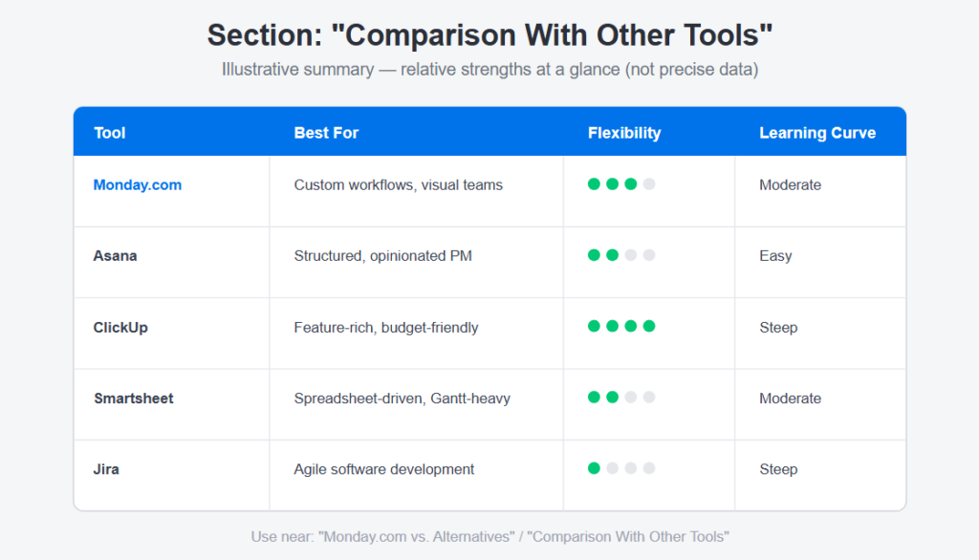Image resolution: width=979 pixels, height=560 pixels.
Task: Click the gray fourth flexibility dot for Monday.com
Action: pyautogui.click(x=649, y=184)
